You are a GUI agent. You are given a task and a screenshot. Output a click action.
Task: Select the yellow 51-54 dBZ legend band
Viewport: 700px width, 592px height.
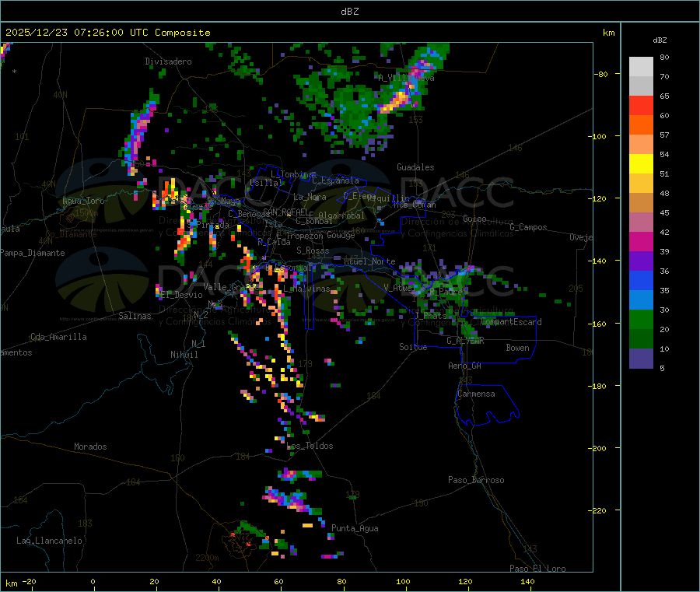coord(641,164)
